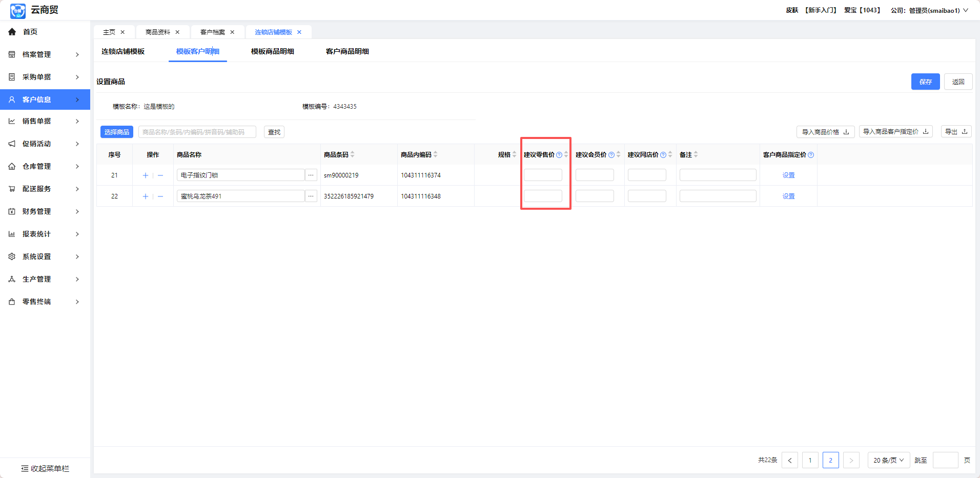Click the 导出 button

point(956,132)
